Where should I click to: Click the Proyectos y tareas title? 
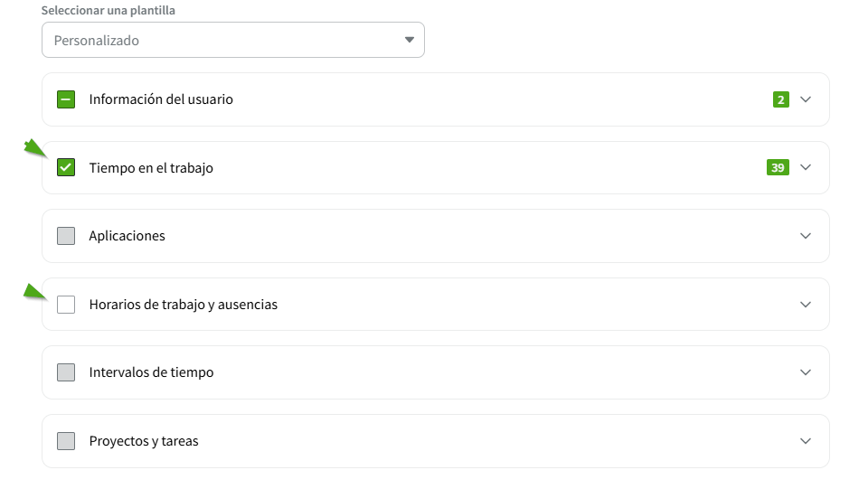click(144, 441)
